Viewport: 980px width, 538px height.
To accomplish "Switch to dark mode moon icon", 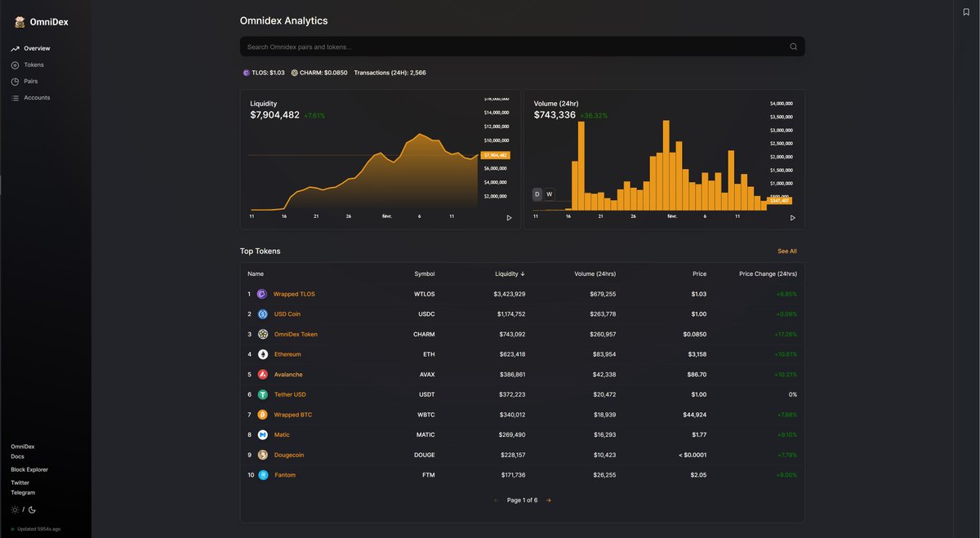I will tap(32, 510).
